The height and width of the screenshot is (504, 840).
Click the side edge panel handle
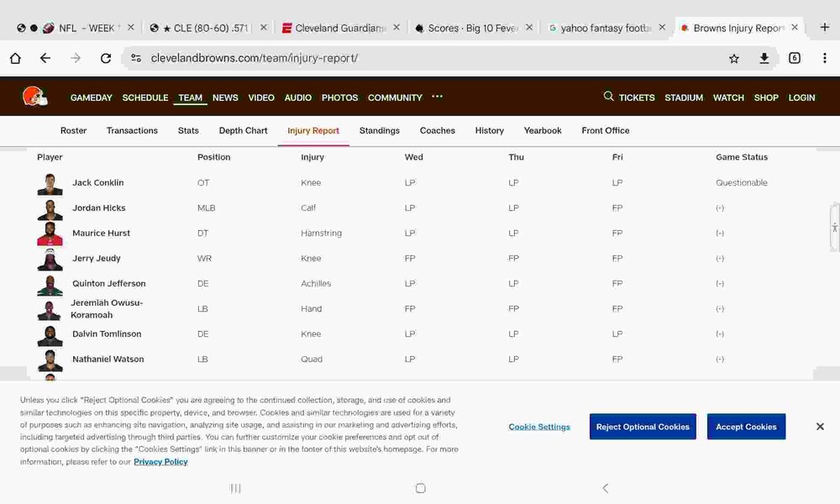835,228
